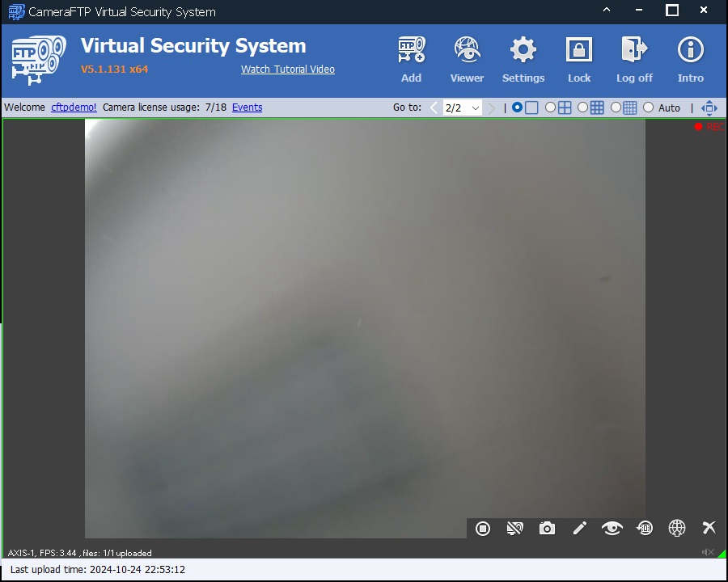Lock the Virtual Security System
The image size is (728, 582).
point(579,52)
